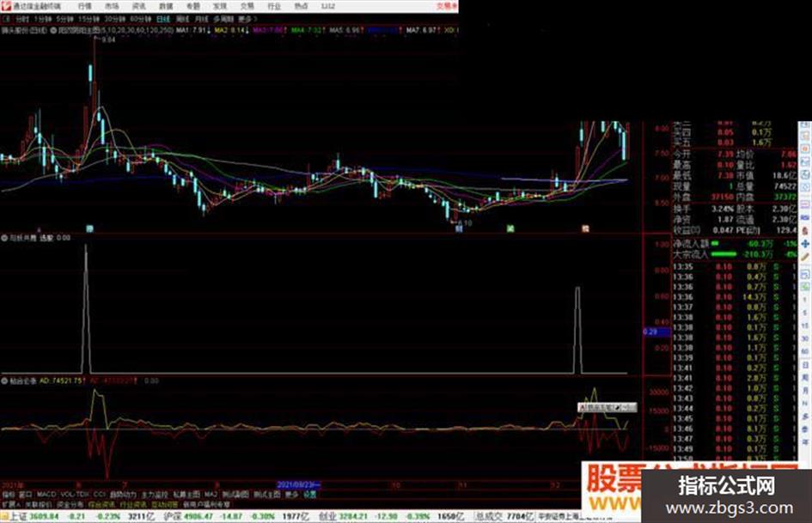812x523 pixels.
Task: Click the 5 period shortcut in right toolbar
Action: [805, 313]
